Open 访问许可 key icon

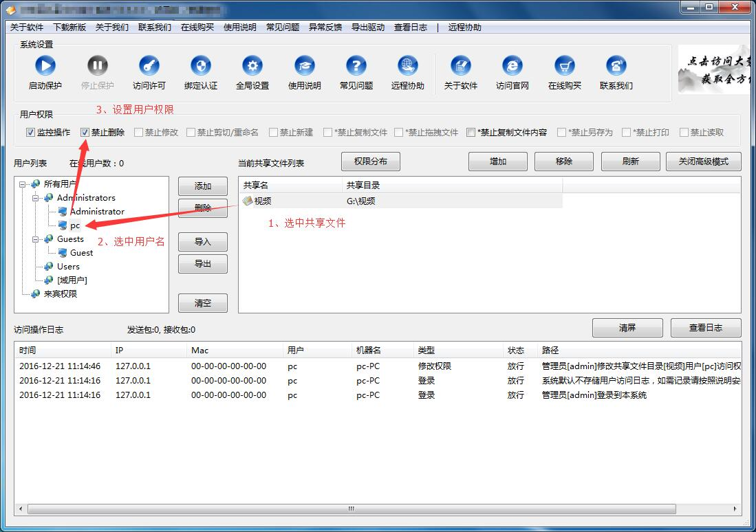(149, 66)
